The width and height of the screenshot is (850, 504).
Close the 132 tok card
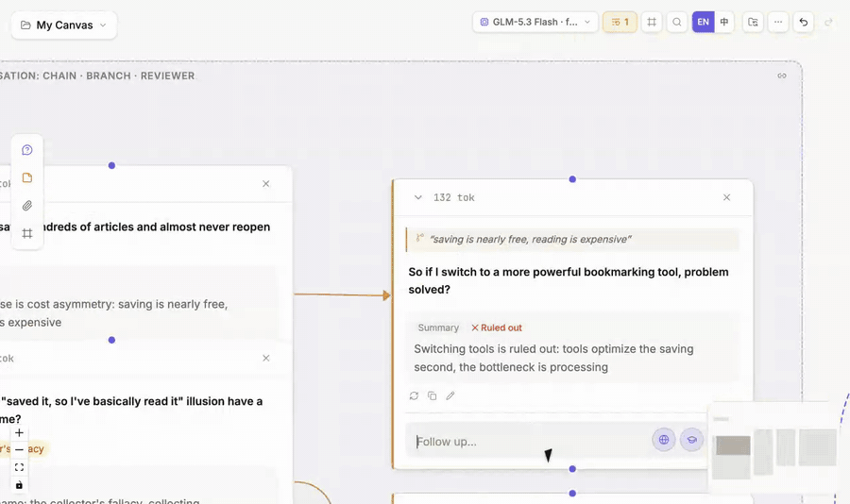(x=726, y=198)
